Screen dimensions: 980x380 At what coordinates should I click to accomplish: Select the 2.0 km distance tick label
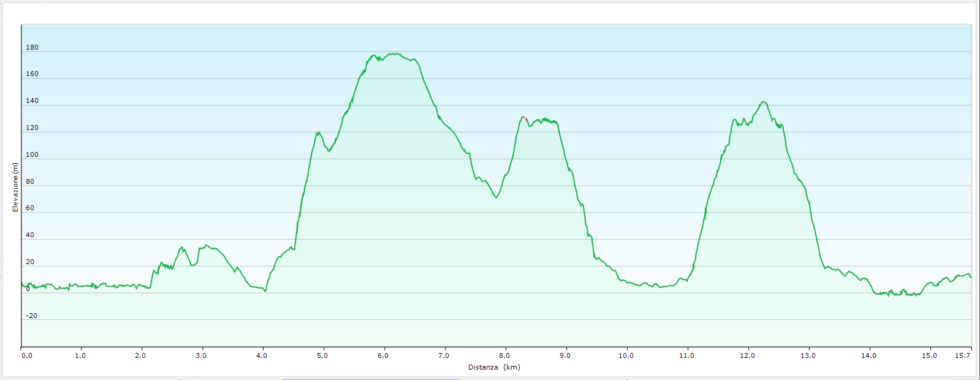(x=140, y=355)
